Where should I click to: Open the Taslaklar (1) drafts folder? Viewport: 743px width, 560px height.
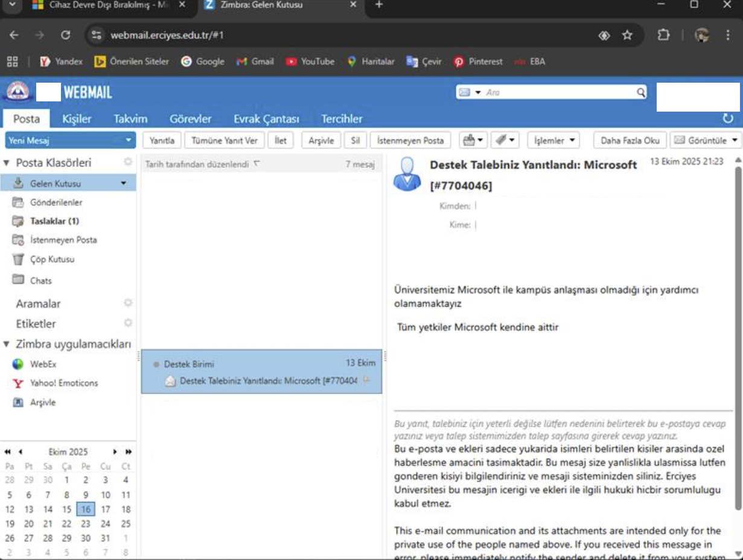tap(54, 221)
